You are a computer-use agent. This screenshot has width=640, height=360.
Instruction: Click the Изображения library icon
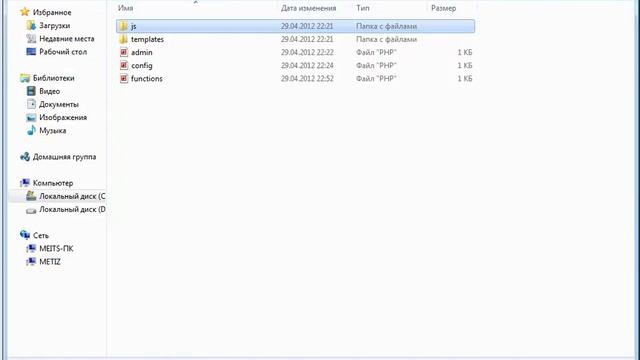tap(31, 118)
